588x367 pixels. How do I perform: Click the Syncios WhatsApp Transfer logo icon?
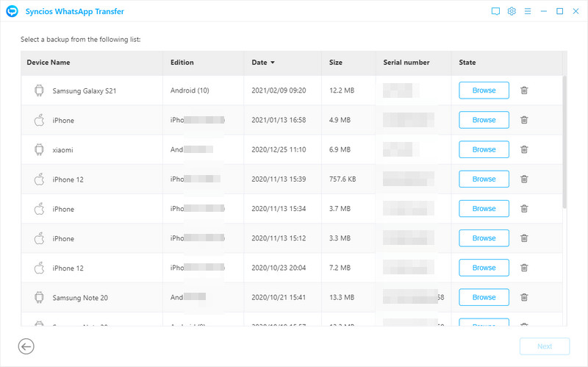[x=12, y=11]
